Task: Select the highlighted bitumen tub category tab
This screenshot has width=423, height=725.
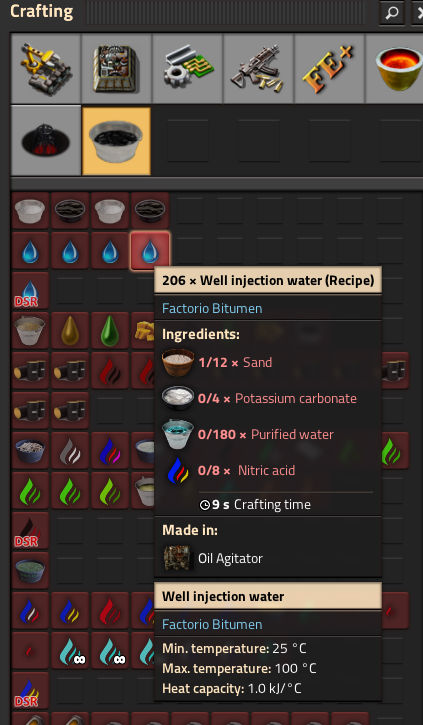Action: pos(116,141)
